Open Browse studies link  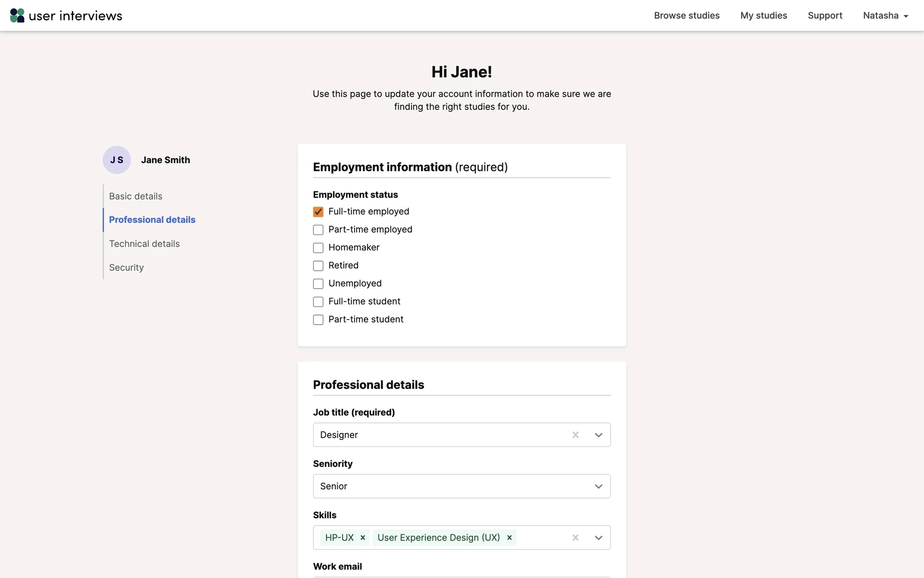point(686,15)
